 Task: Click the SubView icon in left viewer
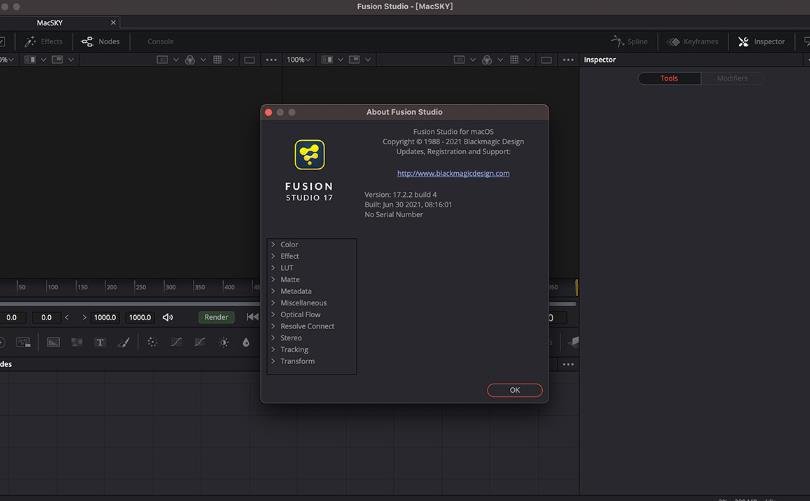tap(57, 60)
